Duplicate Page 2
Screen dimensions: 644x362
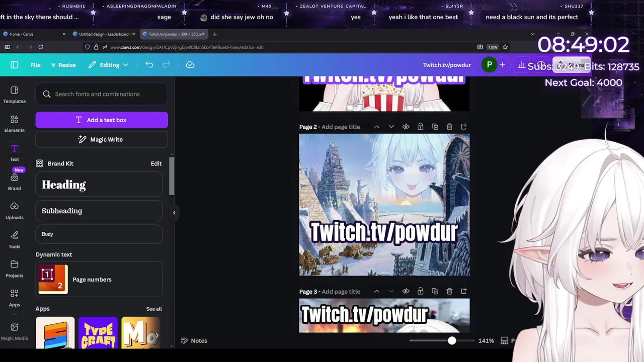(435, 127)
